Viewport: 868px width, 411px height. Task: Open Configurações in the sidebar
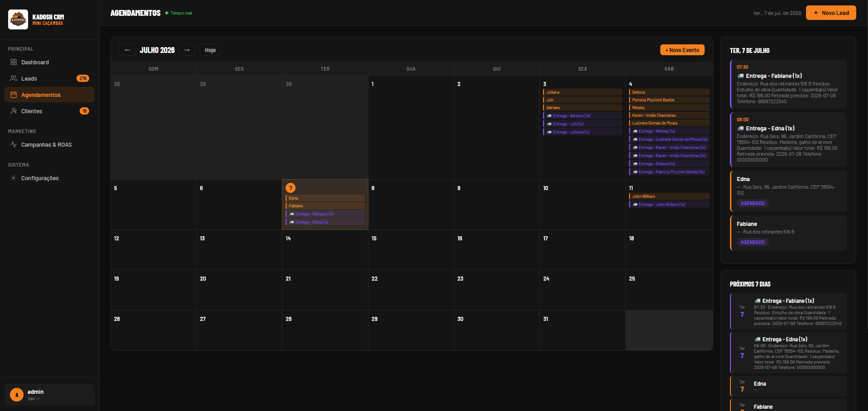click(49, 178)
